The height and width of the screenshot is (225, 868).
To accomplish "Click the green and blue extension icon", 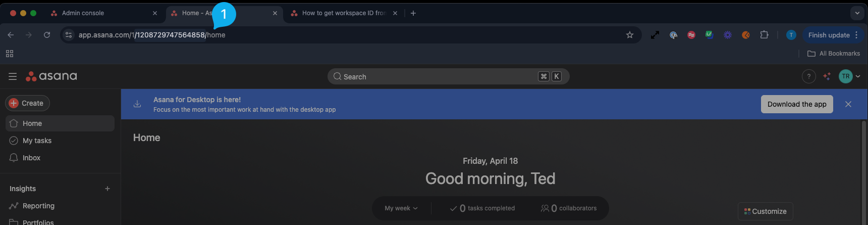I will (x=710, y=35).
